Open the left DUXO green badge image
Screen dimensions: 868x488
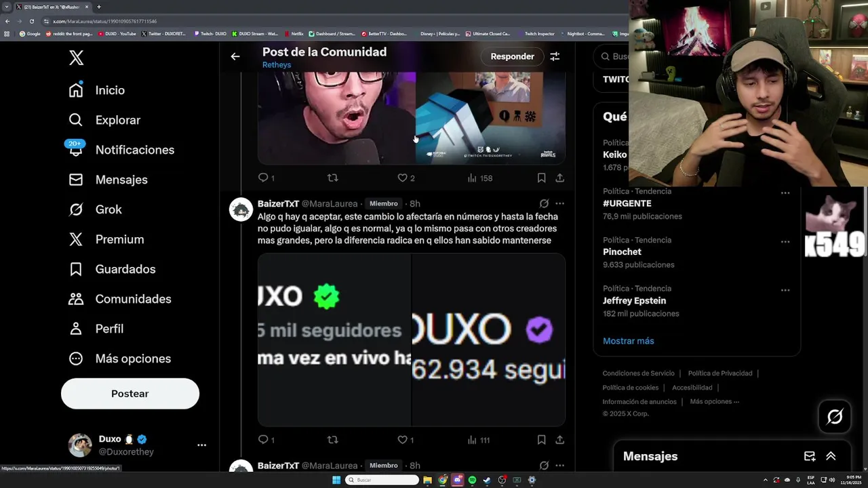[x=334, y=340]
